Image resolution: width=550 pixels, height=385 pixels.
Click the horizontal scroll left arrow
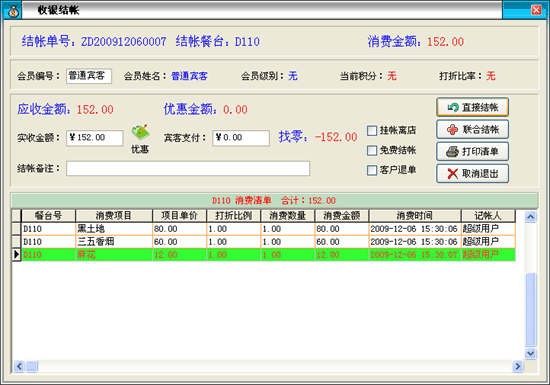coord(19,366)
